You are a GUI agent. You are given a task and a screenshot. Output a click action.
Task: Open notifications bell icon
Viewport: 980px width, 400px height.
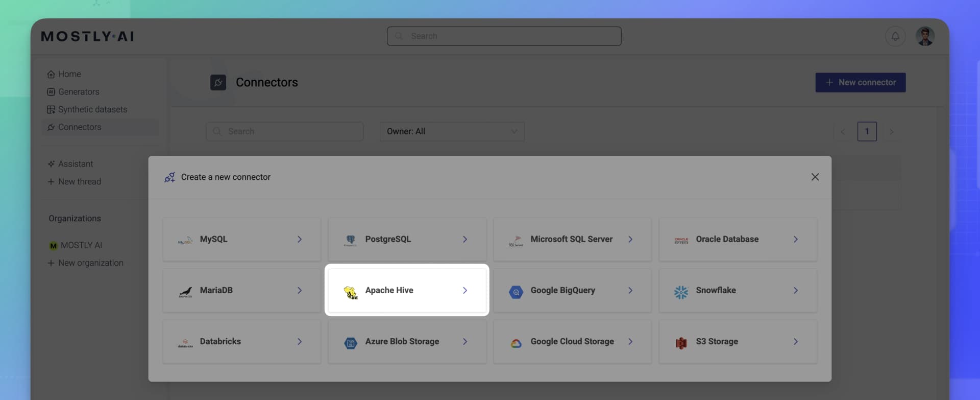(x=895, y=36)
